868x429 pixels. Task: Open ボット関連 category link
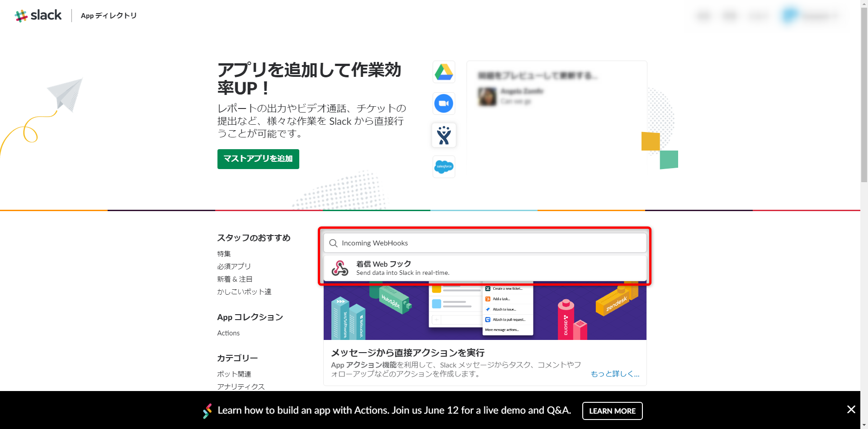[234, 374]
